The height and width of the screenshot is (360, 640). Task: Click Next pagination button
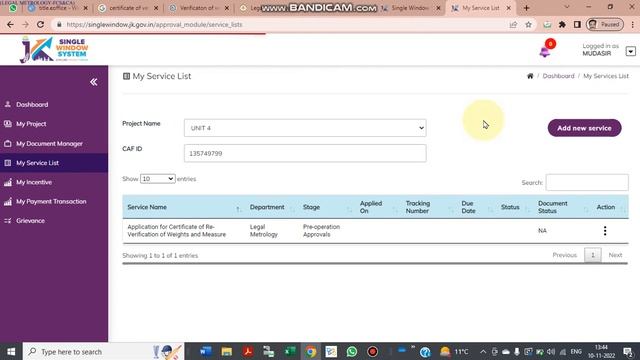[615, 255]
